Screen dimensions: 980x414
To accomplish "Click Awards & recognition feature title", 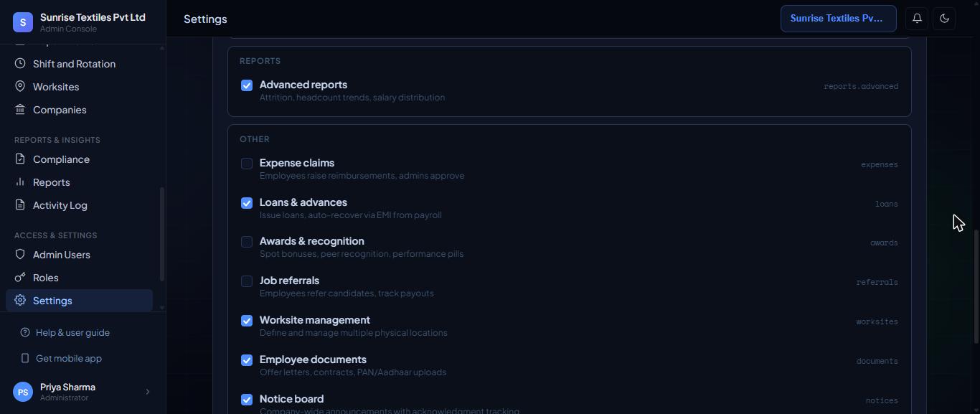I will pyautogui.click(x=312, y=241).
